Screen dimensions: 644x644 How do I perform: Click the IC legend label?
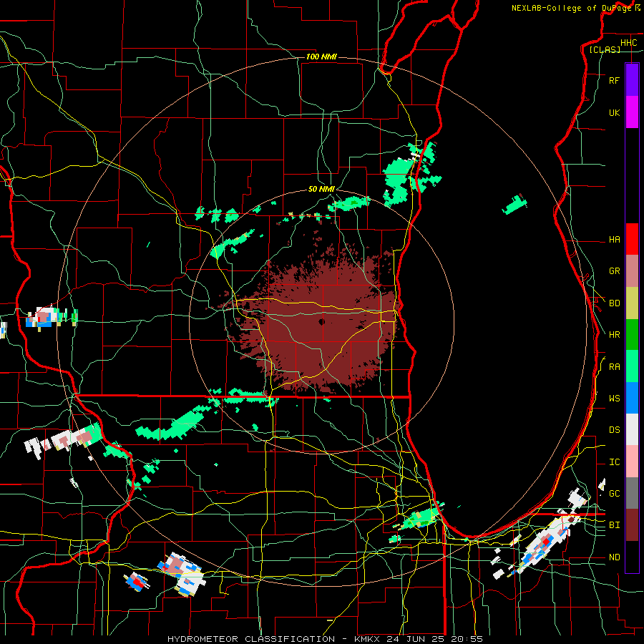(x=614, y=462)
